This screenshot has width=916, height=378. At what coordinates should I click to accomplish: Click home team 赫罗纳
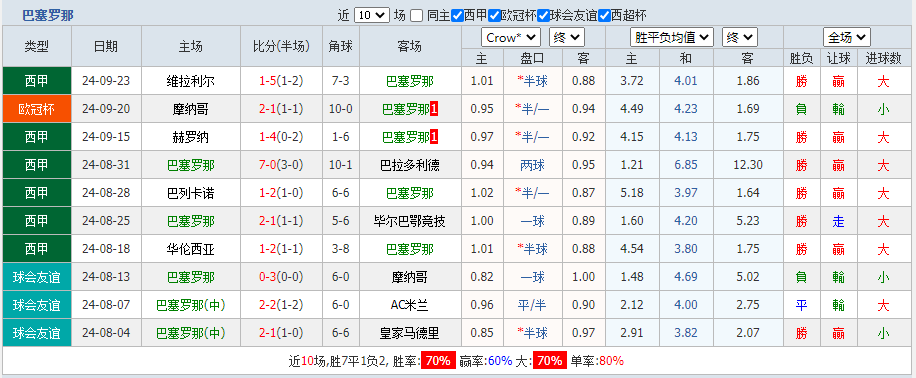pyautogui.click(x=190, y=137)
